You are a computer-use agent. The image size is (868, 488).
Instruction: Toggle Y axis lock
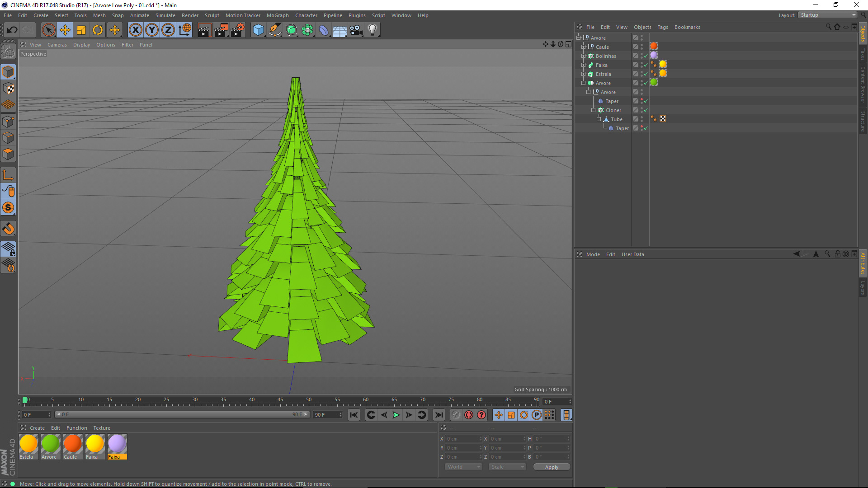pyautogui.click(x=152, y=30)
